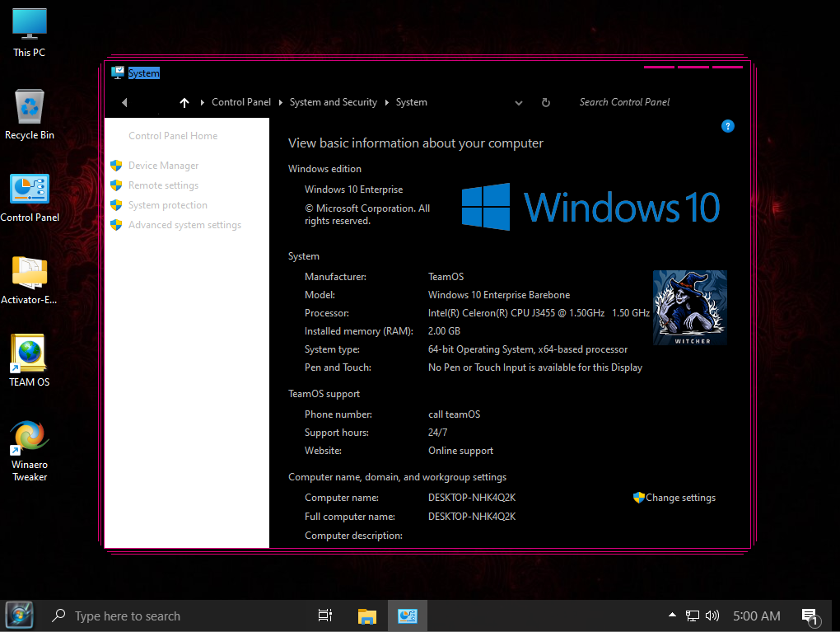The width and height of the screenshot is (840, 632).
Task: Click the System protection shield icon
Action: 116,205
